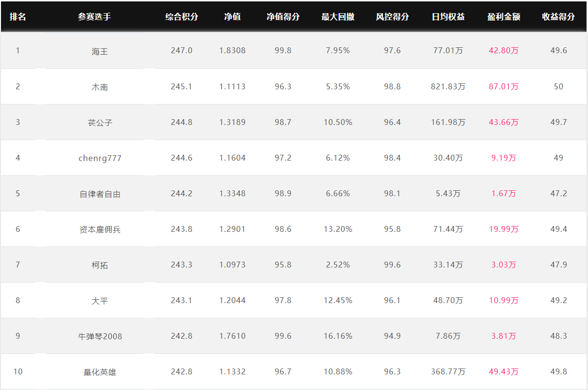Image resolution: width=588 pixels, height=390 pixels.
Task: Click the 大平 contestant name
Action: coord(100,301)
